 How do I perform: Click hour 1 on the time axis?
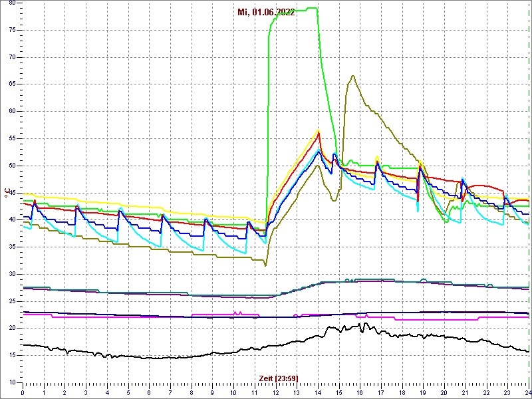pos(44,393)
